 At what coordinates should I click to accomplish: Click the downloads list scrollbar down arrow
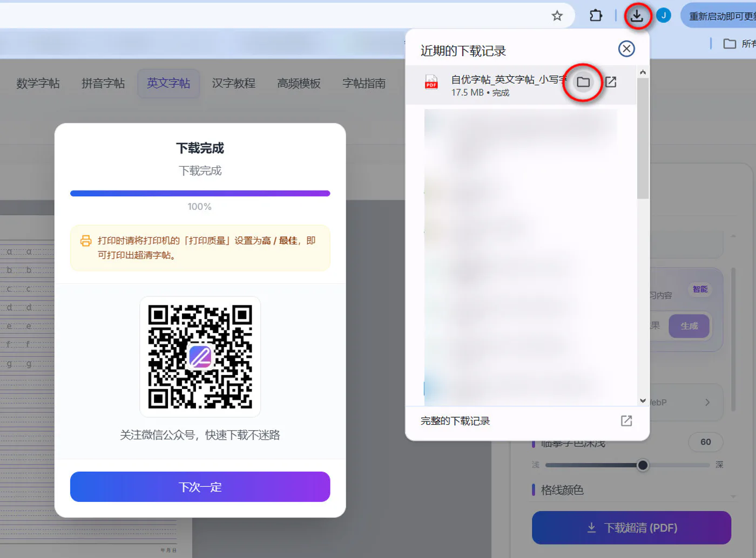click(643, 400)
